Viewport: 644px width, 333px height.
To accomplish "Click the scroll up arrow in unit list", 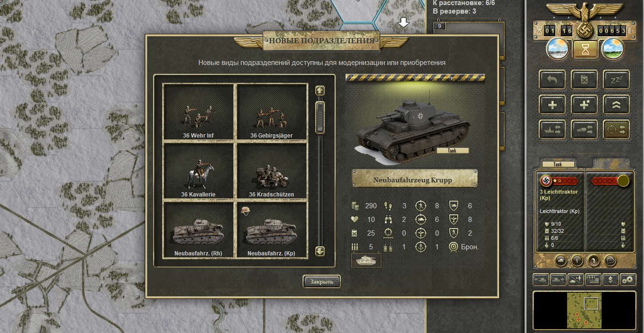I will point(320,91).
